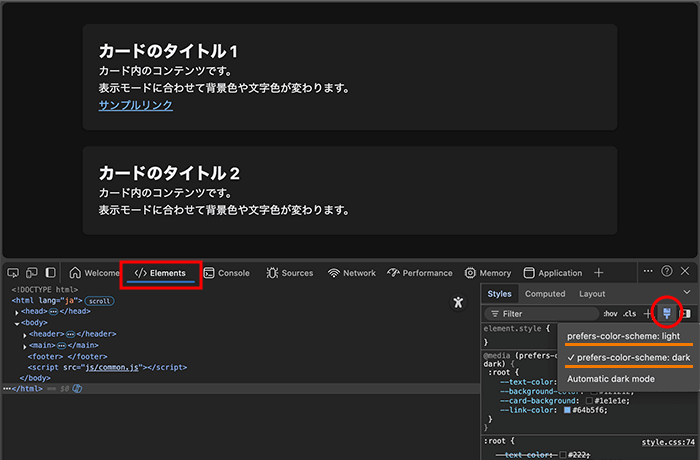Click the html lang="ja" opening tag

47,301
